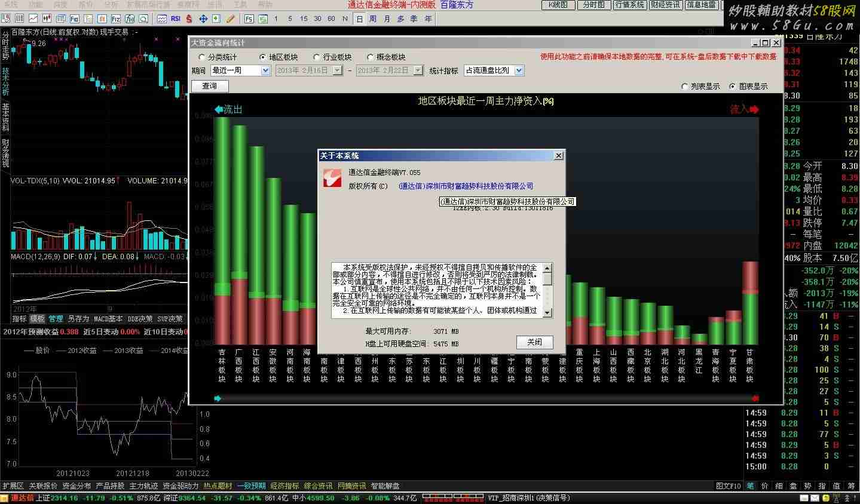Screen dimensions: 860x504
Task: Select 15-minute period in toolbar
Action: (304, 19)
